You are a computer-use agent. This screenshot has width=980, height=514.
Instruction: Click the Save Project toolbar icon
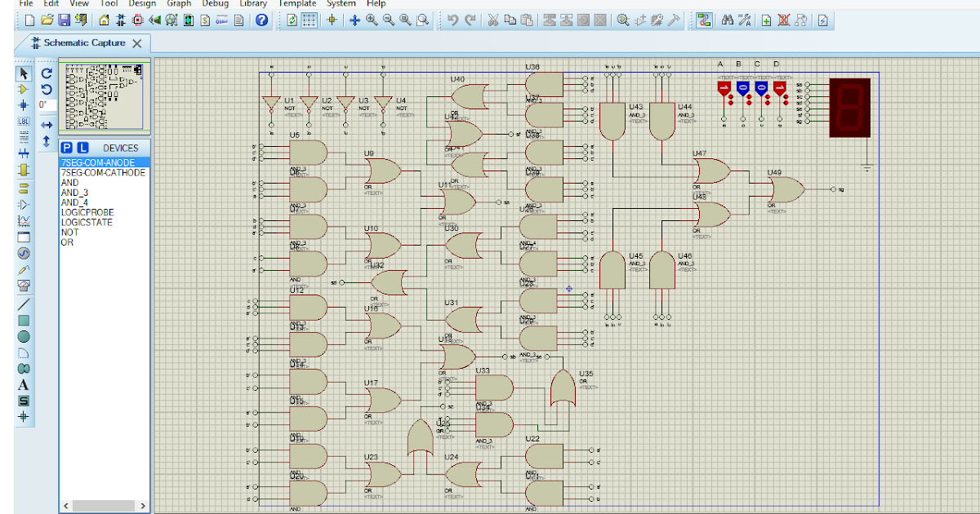tap(64, 20)
